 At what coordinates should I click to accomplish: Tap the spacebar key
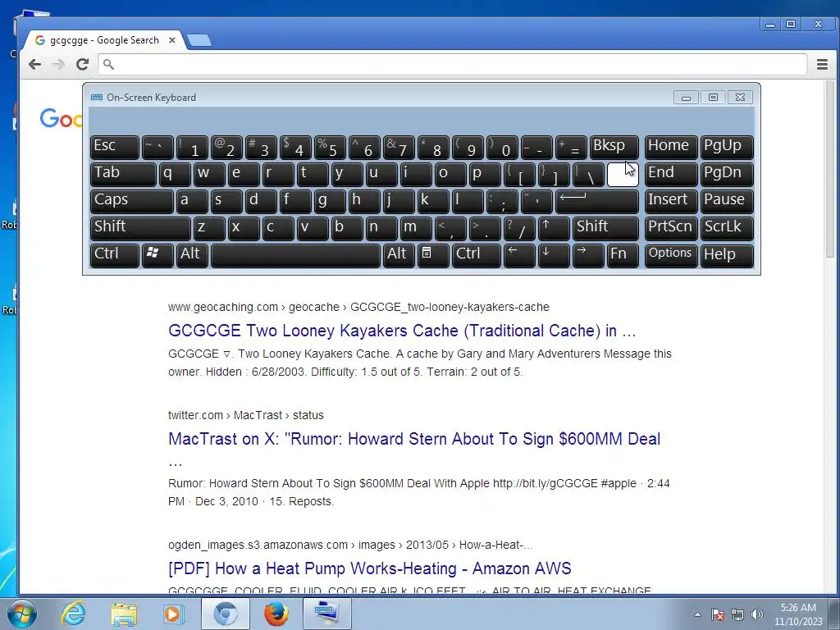click(x=295, y=255)
